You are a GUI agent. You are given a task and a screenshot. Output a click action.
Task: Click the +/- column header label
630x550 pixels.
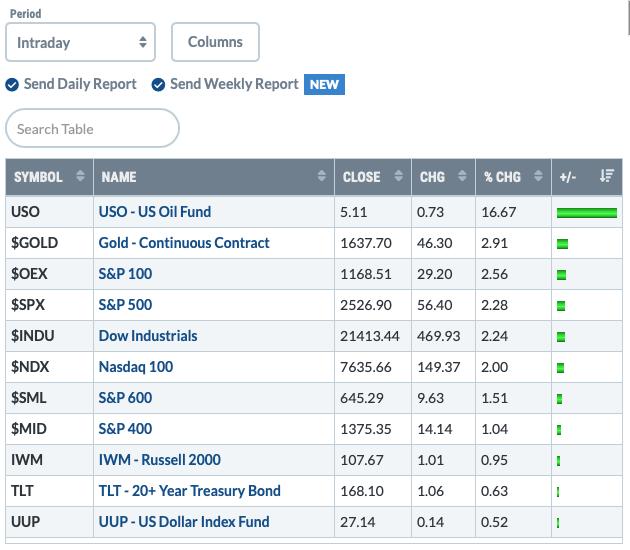tap(568, 177)
